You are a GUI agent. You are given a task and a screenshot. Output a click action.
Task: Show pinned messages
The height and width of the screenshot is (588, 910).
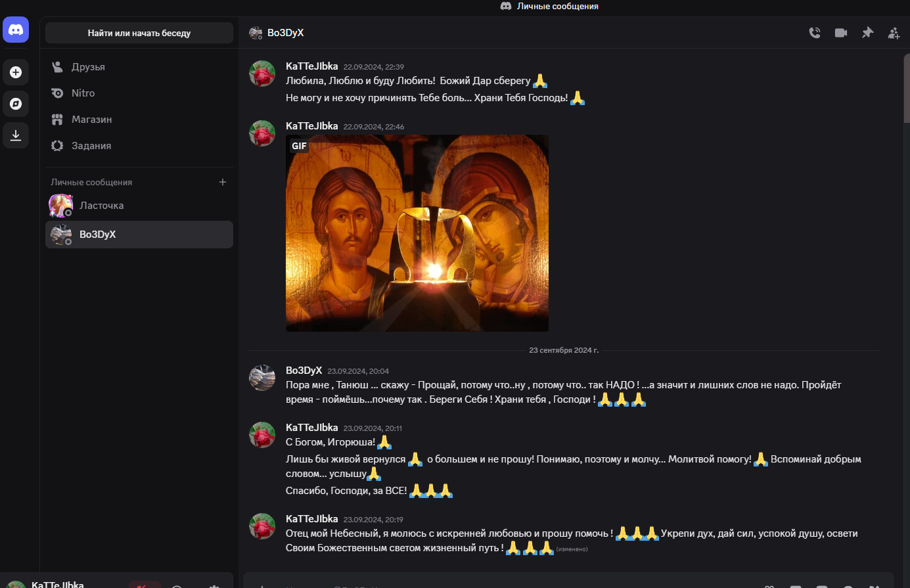(867, 33)
